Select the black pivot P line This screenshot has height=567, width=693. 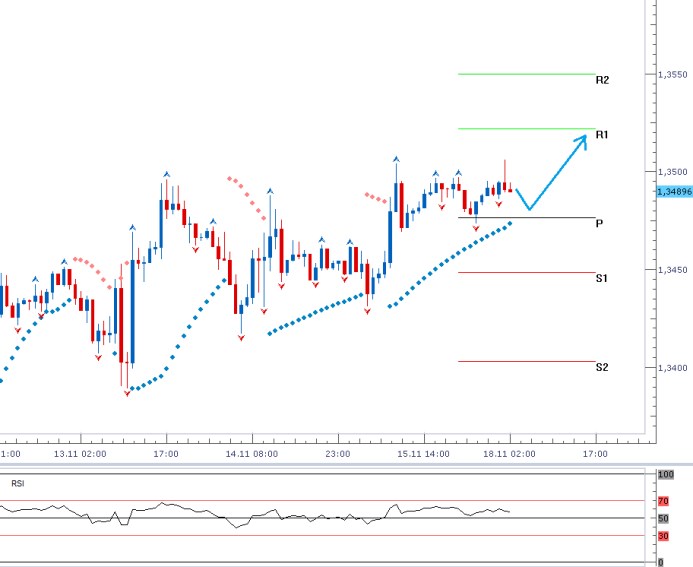coord(527,217)
